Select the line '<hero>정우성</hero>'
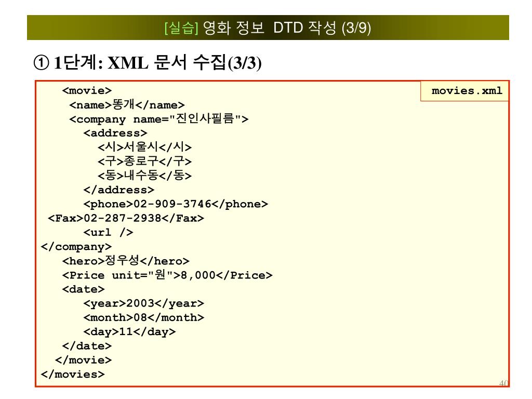Screen dimensions: 532x399 pyautogui.click(x=126, y=261)
